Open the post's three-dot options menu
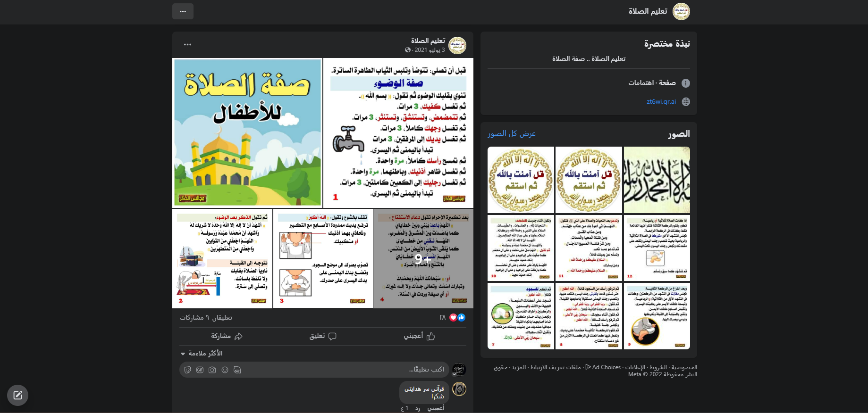Viewport: 868px width, 413px height. 187,45
